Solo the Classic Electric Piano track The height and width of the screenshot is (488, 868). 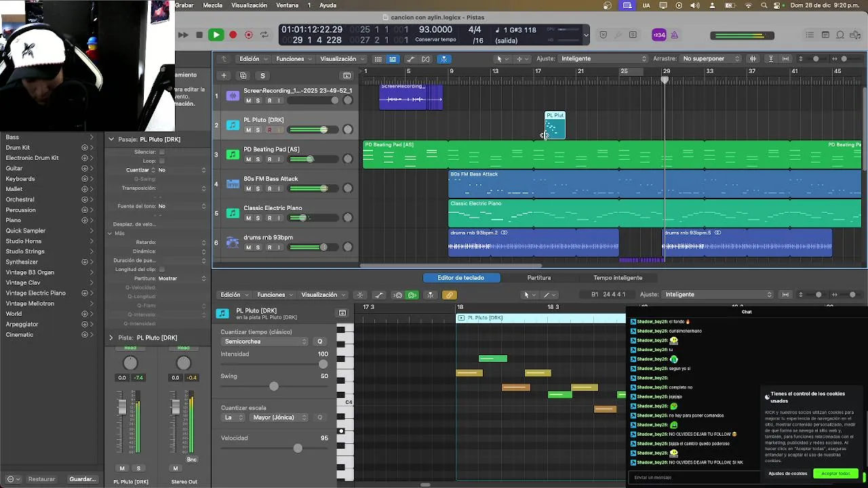point(258,218)
